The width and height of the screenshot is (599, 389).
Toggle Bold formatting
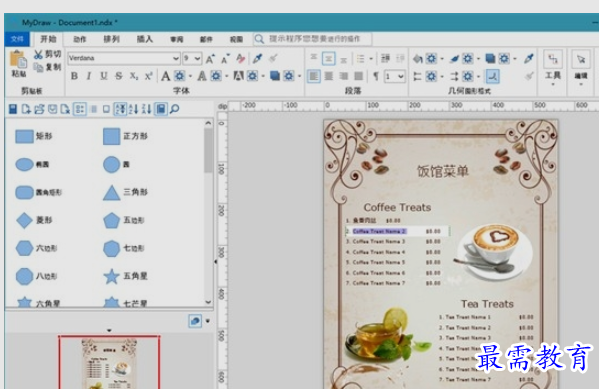(x=74, y=76)
